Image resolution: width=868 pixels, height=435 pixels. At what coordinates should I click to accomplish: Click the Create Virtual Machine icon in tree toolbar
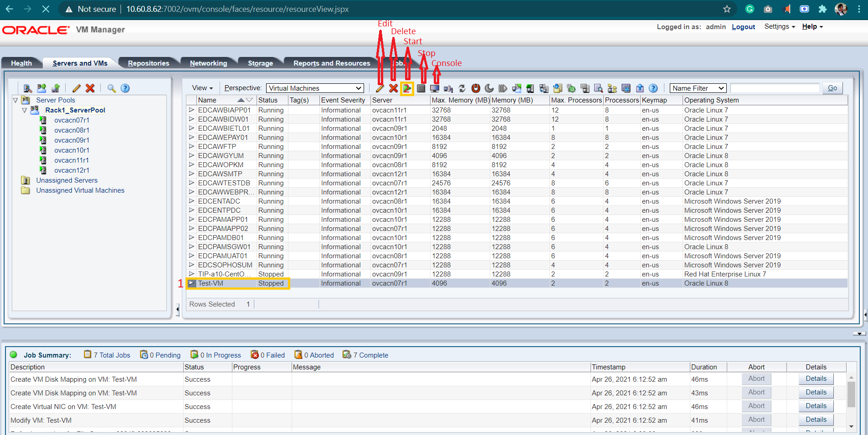click(x=56, y=88)
